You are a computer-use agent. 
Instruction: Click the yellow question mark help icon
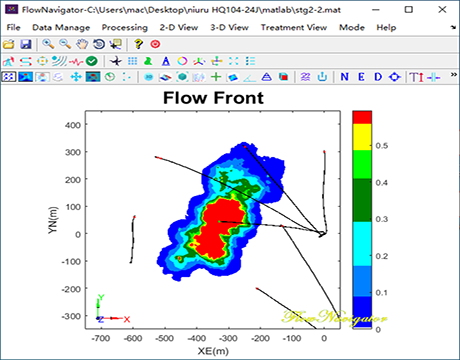point(138,44)
